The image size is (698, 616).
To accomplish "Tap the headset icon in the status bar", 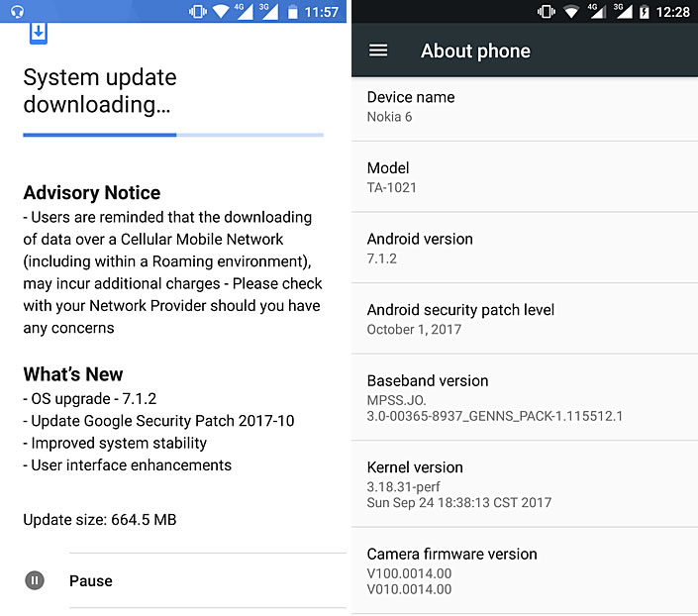I will (16, 12).
